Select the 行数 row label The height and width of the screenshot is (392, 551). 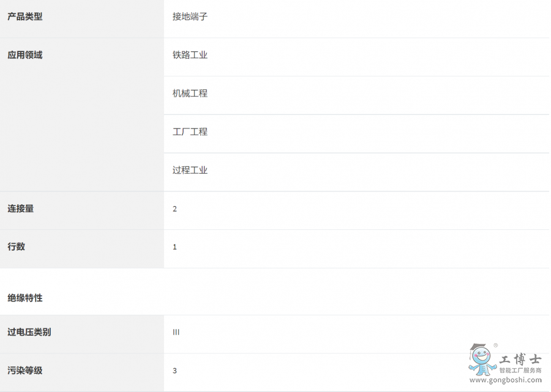17,246
